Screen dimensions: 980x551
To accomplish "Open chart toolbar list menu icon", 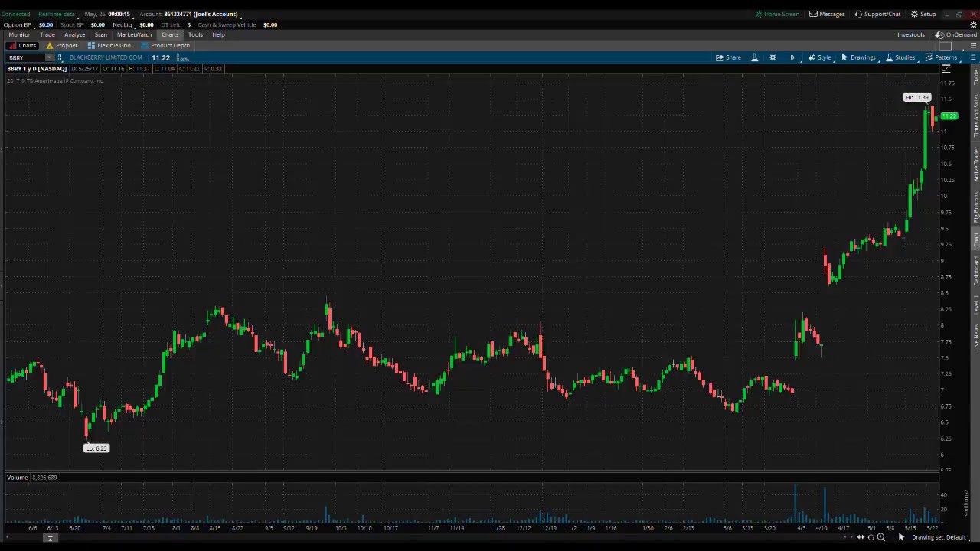I will [x=974, y=57].
